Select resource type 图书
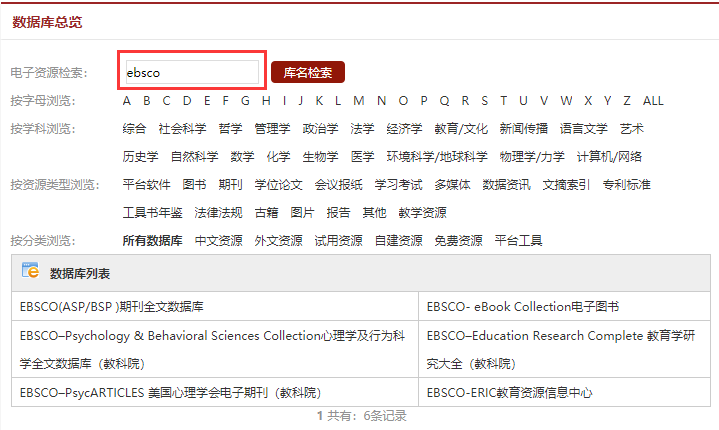 point(194,185)
